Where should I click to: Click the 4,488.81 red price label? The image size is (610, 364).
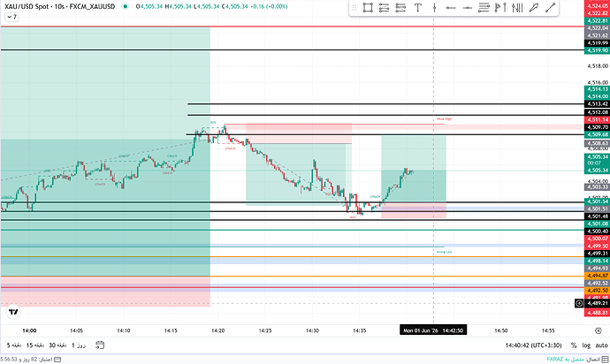(x=597, y=313)
